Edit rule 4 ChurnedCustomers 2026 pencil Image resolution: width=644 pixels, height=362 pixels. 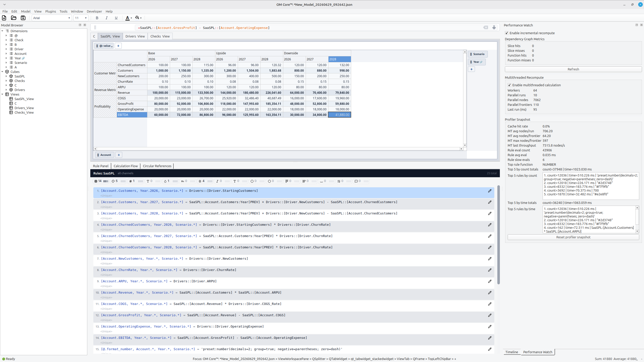pyautogui.click(x=490, y=225)
